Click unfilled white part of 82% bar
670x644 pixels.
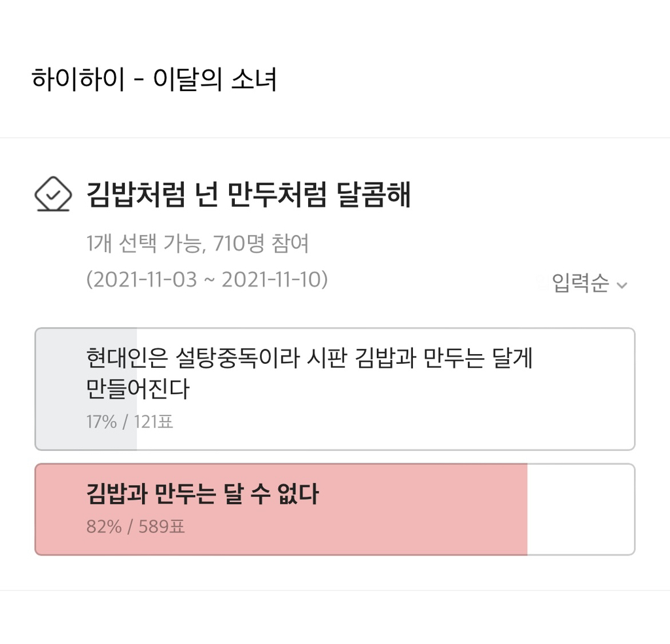coord(580,509)
